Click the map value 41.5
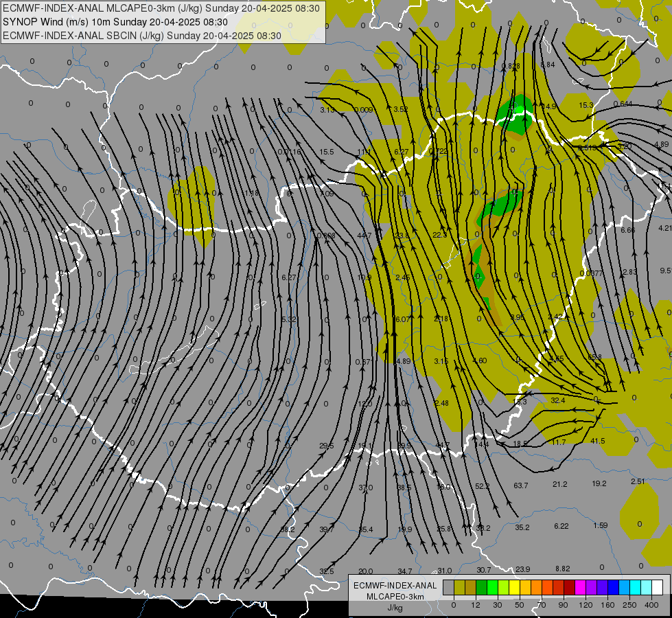The height and width of the screenshot is (618, 672). click(x=597, y=441)
